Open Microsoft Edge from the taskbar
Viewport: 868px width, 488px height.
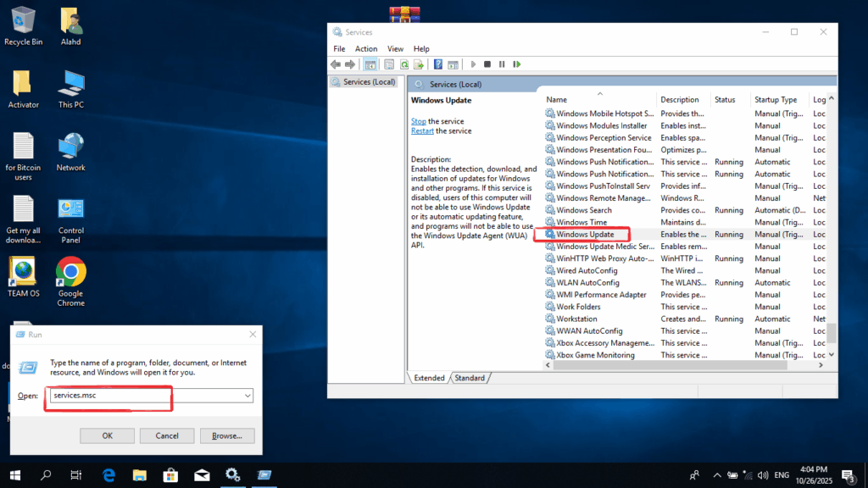(x=108, y=474)
